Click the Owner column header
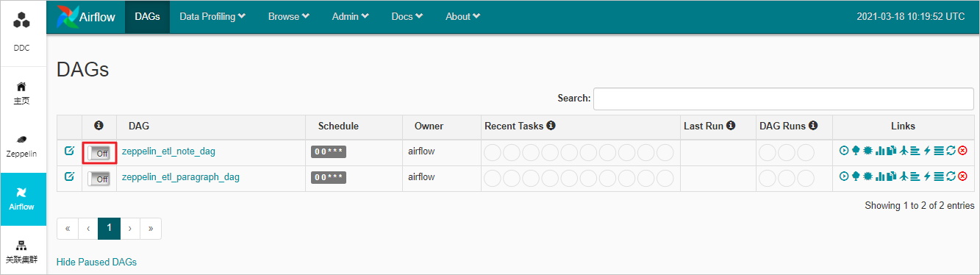 tap(429, 126)
